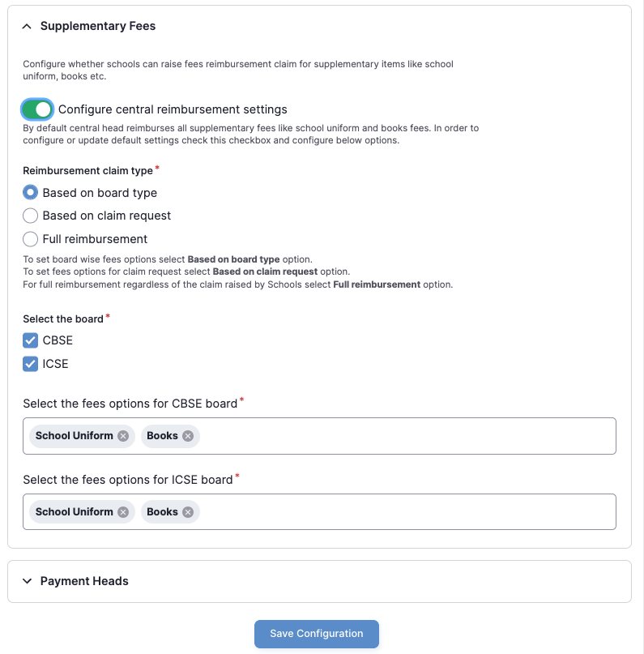Remove School Uniform chip from CBSE board
Image resolution: width=644 pixels, height=654 pixels.
123,436
